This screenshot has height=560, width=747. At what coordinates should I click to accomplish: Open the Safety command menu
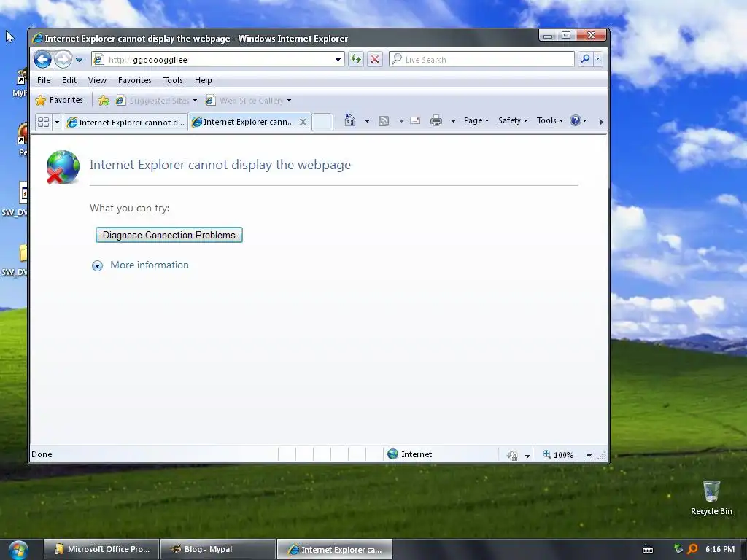pos(513,120)
